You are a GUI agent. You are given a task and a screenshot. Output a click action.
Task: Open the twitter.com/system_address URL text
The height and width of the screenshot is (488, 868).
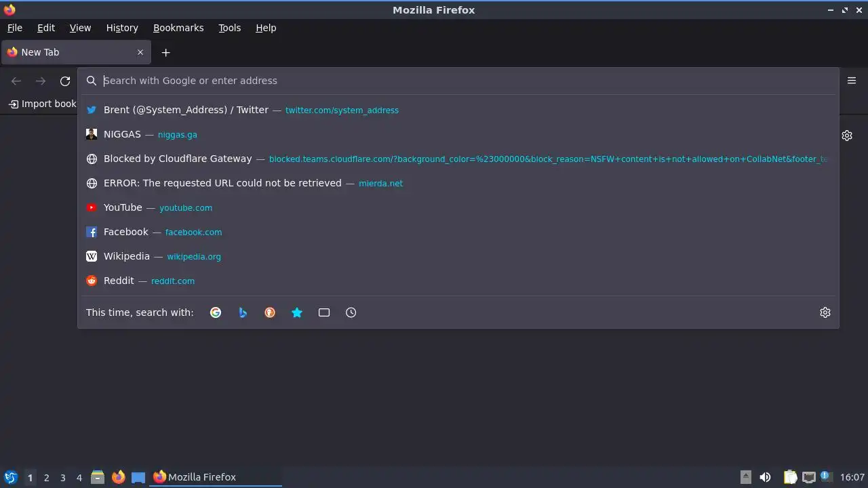click(x=342, y=110)
